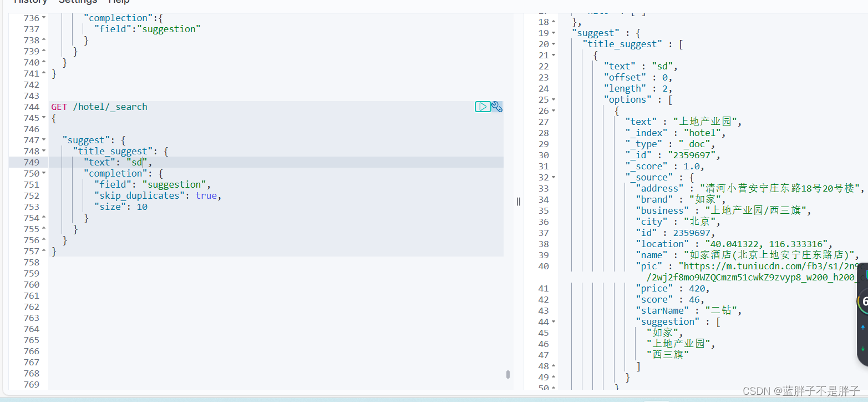
Task: Open the wrench actions menu for the request
Action: coord(497,107)
